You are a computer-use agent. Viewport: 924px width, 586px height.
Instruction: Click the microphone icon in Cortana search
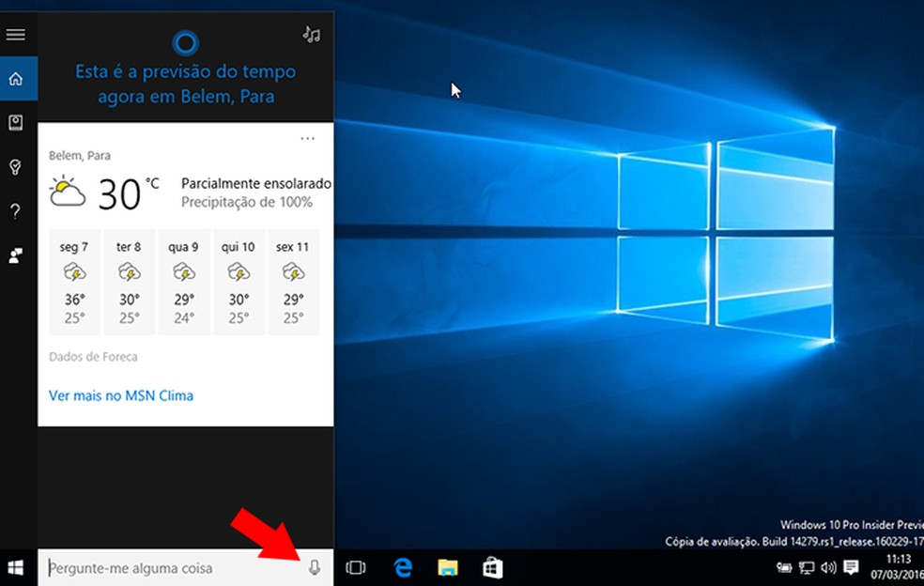[x=315, y=567]
